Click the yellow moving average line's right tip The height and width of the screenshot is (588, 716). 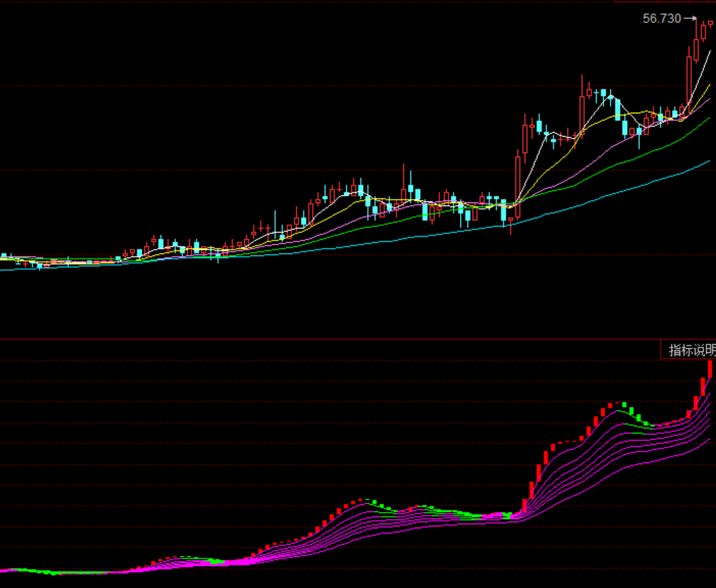[709, 85]
